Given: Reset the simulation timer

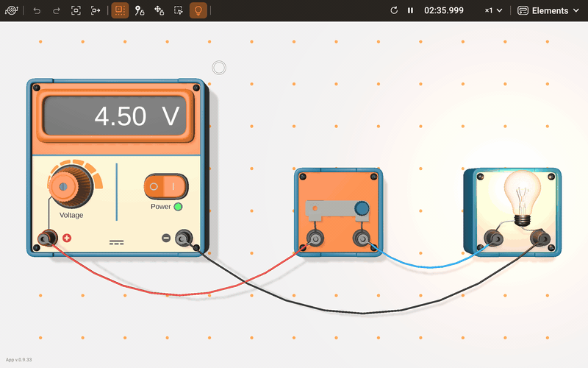Looking at the screenshot, I should pyautogui.click(x=394, y=10).
